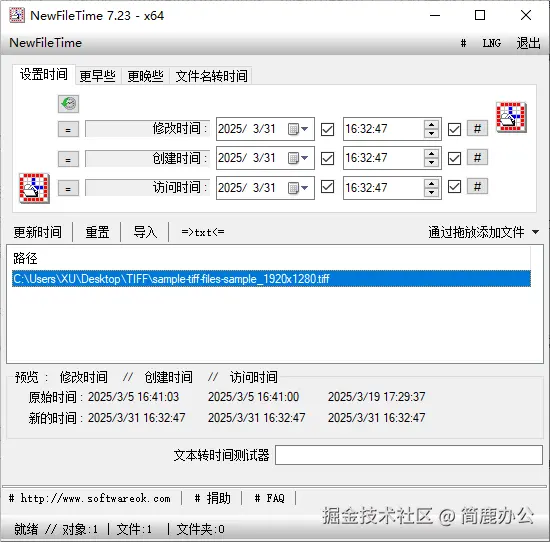Increase the 创建时间 time with up spinner
Viewport: 550px width, 542px height.
click(x=431, y=154)
